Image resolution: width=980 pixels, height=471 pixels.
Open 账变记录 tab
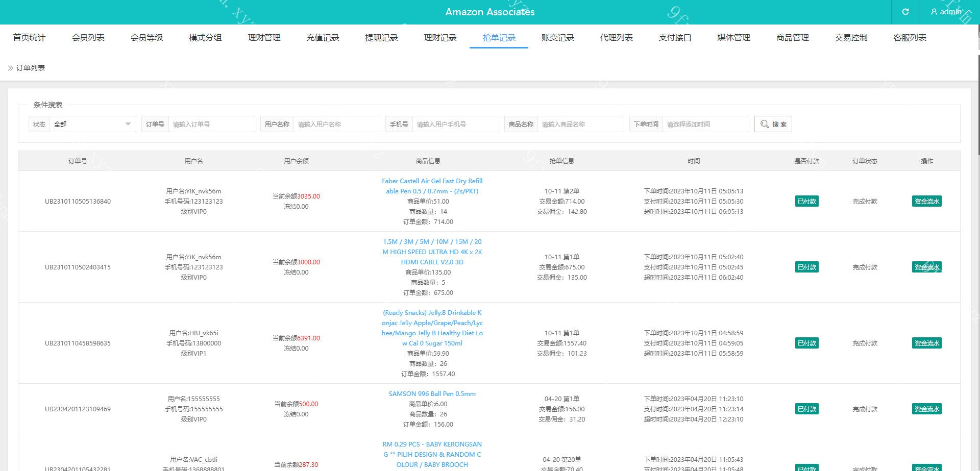[x=557, y=37]
